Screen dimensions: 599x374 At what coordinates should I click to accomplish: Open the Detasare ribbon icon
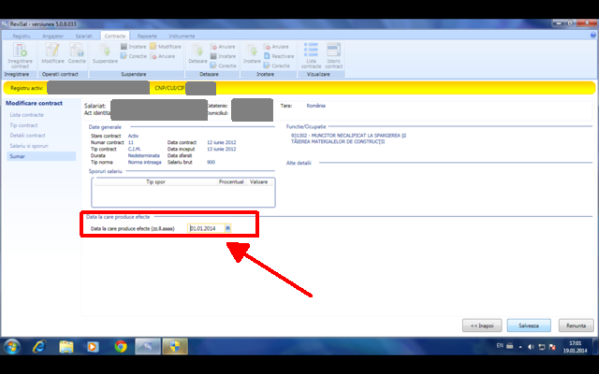[x=198, y=54]
